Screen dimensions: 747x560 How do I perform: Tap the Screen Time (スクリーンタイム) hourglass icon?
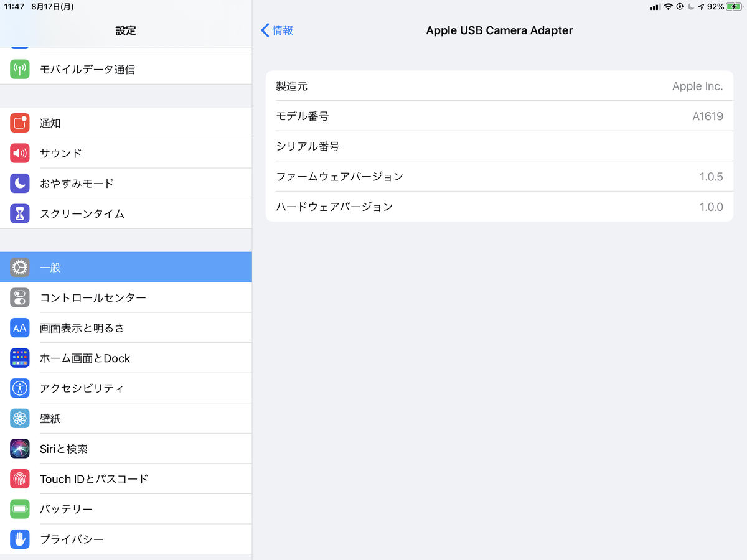coord(20,213)
